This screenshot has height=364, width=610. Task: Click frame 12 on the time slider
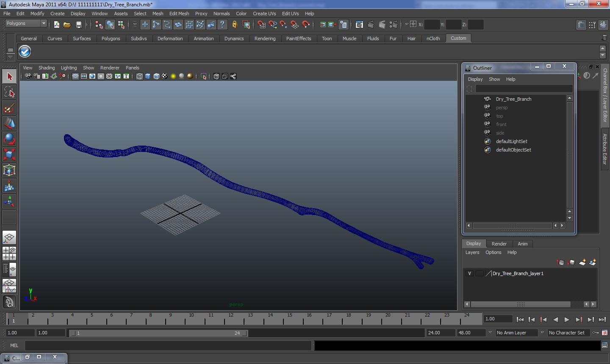coord(231,318)
